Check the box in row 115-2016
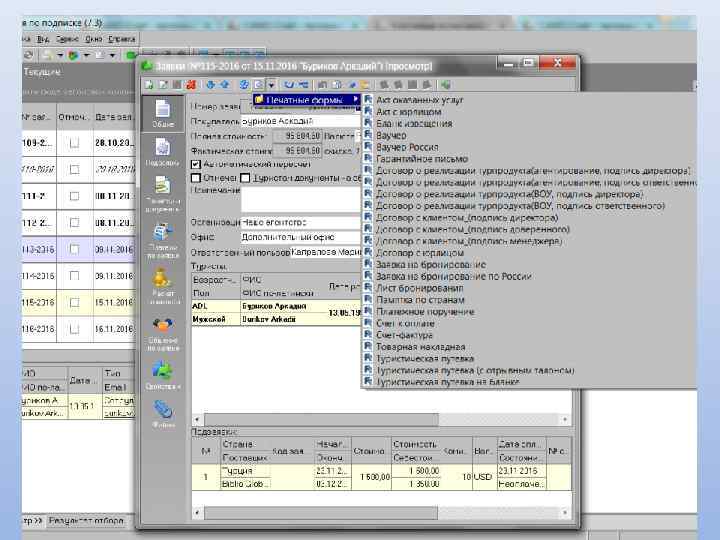Screen dimensions: 720x540 tap(74, 303)
